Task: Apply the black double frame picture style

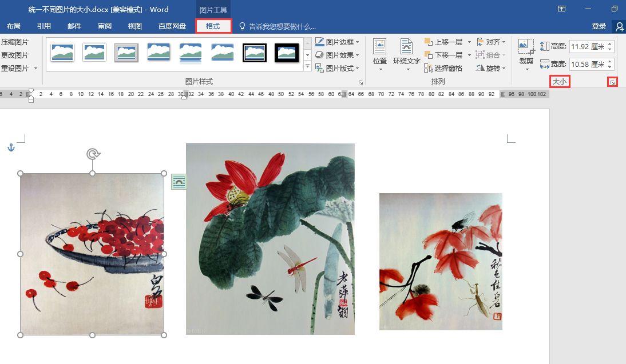Action: point(255,53)
